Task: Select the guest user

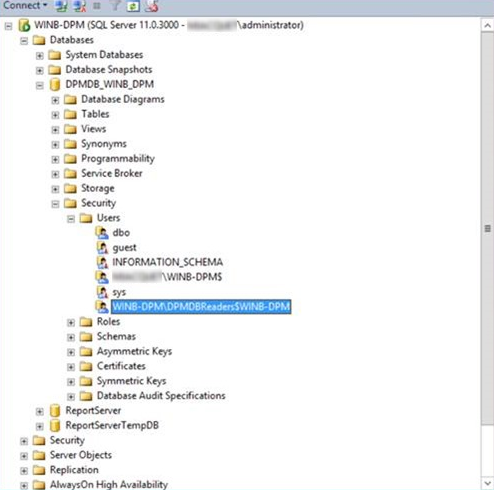Action: click(124, 247)
